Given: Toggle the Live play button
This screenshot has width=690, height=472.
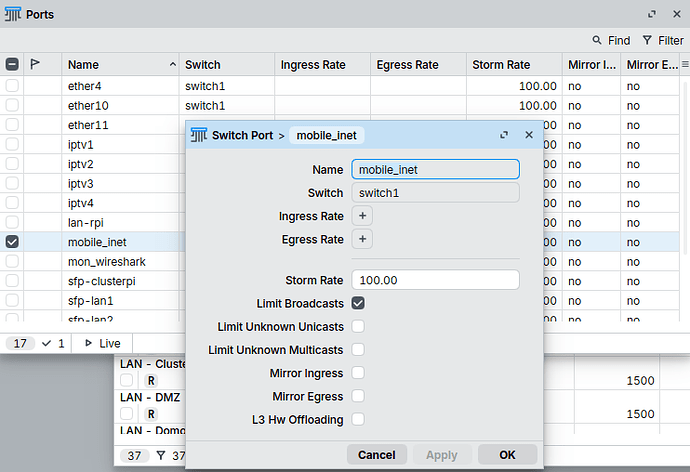Looking at the screenshot, I should (89, 343).
